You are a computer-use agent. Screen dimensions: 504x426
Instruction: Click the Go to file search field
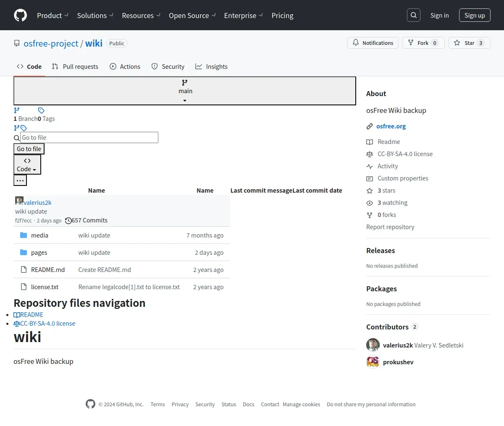[x=89, y=138]
